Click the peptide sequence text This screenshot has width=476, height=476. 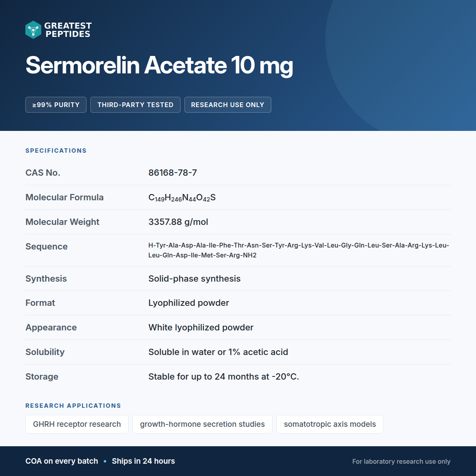click(299, 250)
